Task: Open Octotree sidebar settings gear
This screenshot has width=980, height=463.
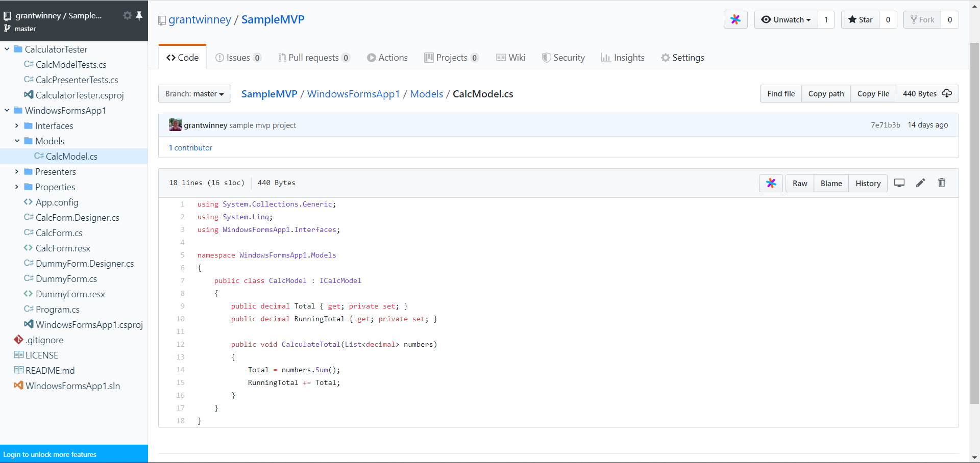Action: point(127,16)
